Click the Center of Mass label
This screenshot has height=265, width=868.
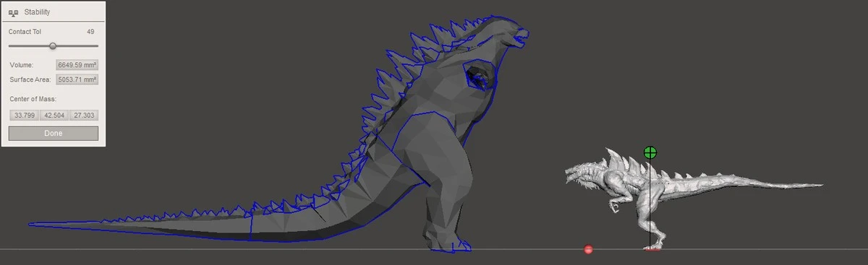point(33,98)
